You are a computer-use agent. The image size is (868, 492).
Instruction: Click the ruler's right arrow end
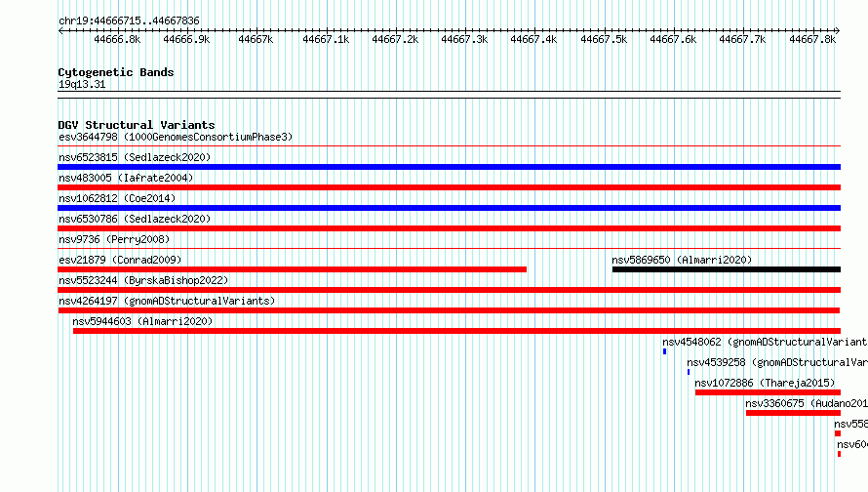838,30
